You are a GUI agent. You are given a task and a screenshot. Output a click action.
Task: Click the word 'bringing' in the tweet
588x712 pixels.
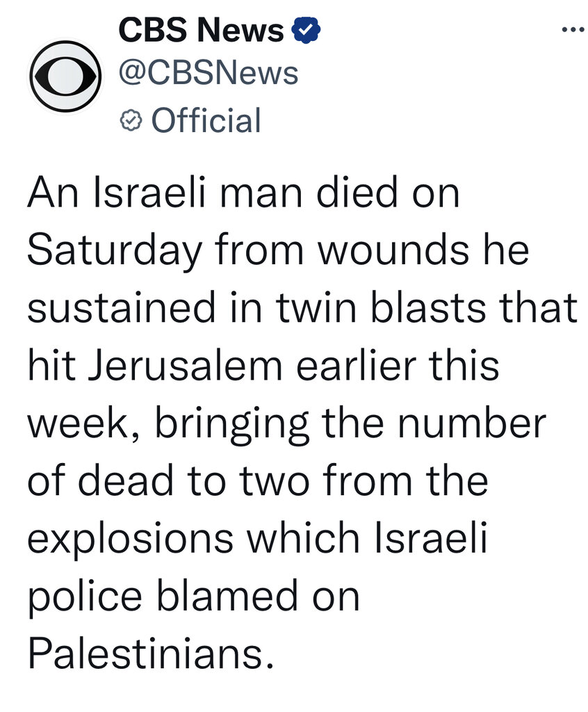pyautogui.click(x=232, y=425)
